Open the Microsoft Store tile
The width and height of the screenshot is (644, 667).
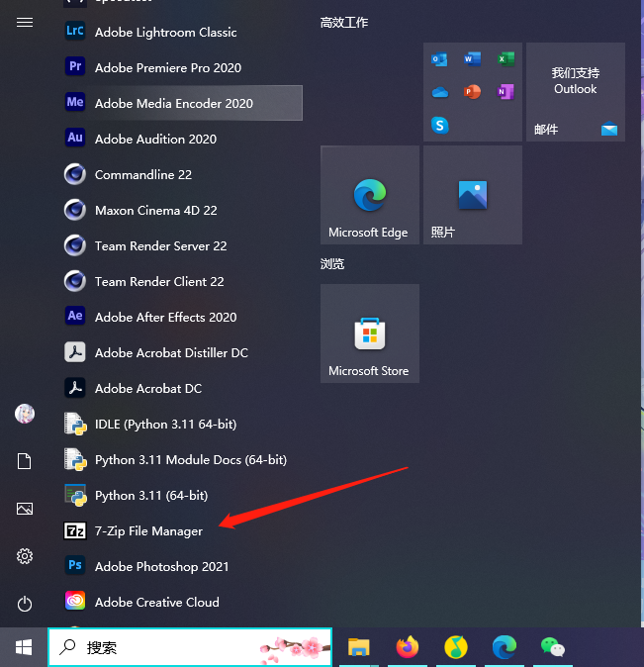tap(370, 333)
